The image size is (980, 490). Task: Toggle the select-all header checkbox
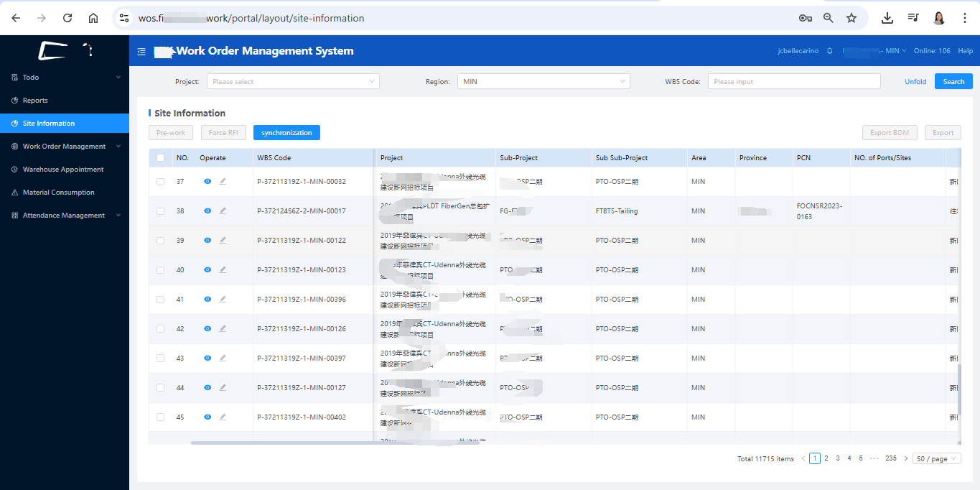point(160,158)
